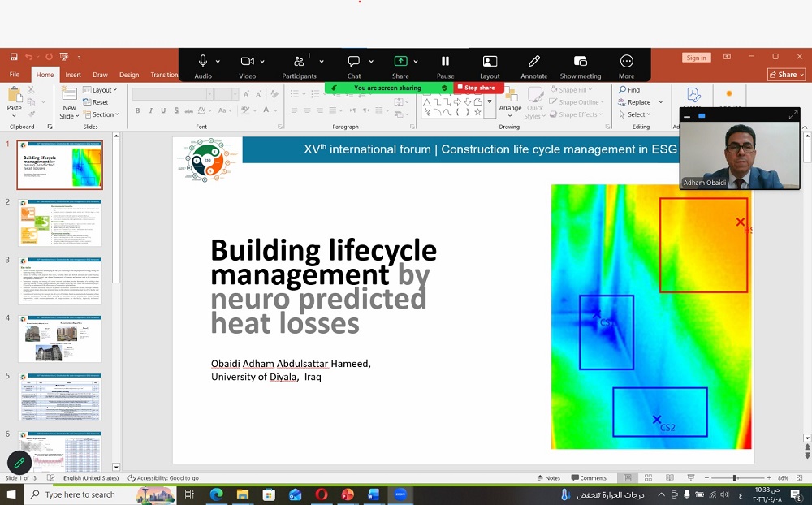
Task: Click the Annotate pen icon in Zoom toolbar
Action: (x=533, y=62)
